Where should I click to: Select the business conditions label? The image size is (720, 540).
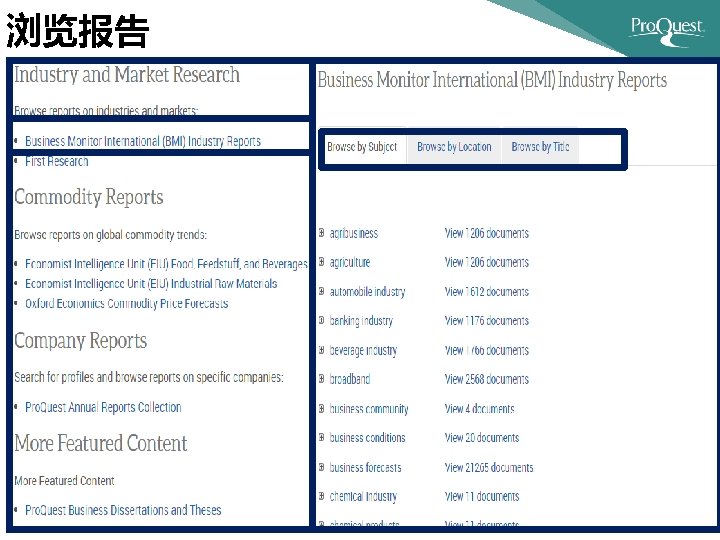[367, 438]
